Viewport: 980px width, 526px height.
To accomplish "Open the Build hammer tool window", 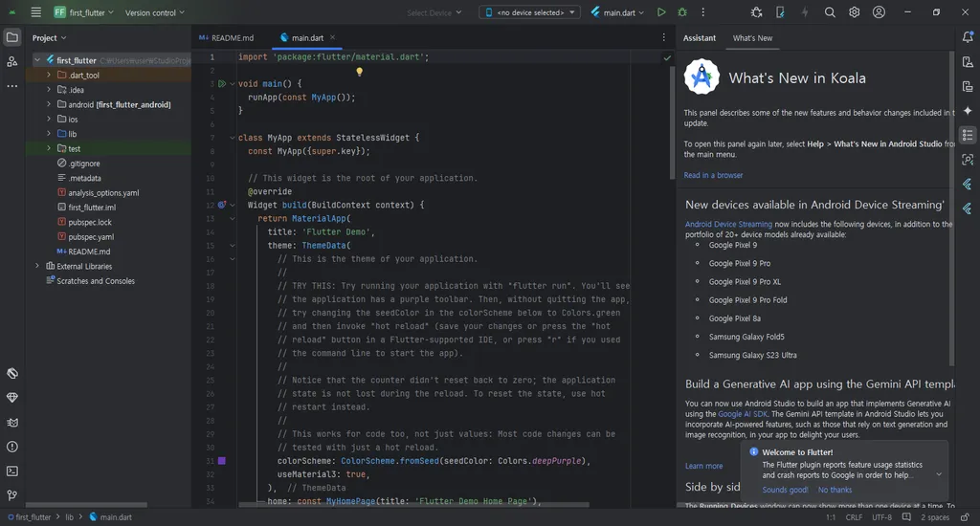I will [11, 374].
